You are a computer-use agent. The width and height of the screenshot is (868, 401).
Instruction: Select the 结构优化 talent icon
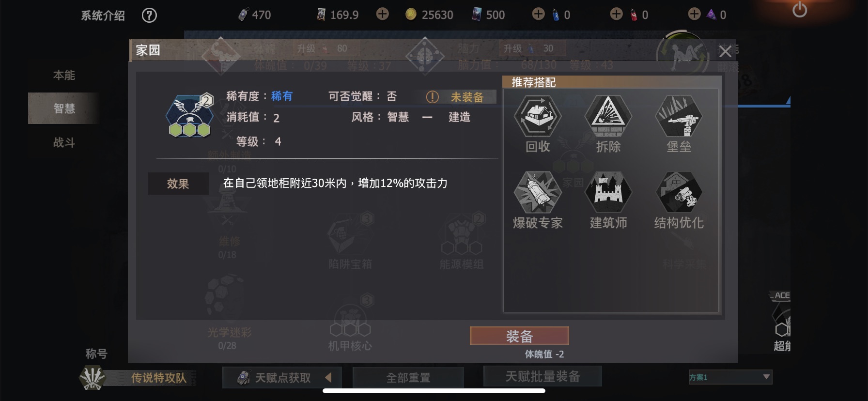click(x=679, y=192)
